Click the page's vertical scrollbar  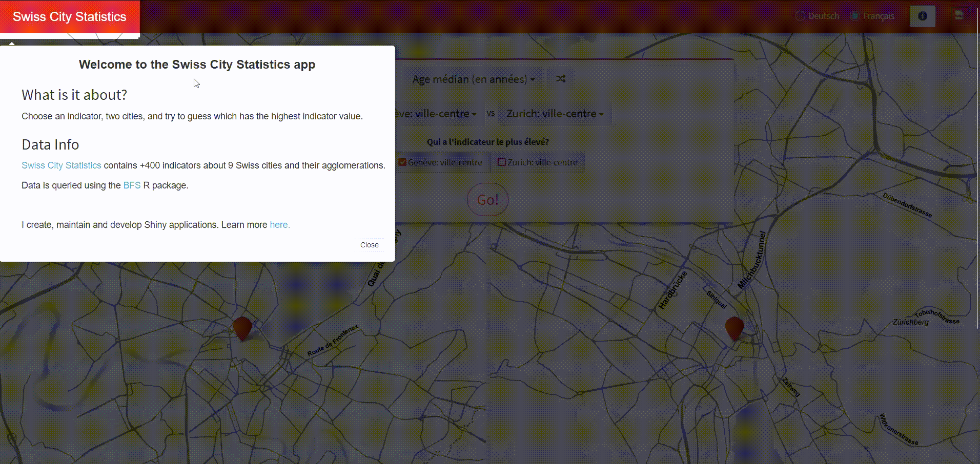click(977, 179)
